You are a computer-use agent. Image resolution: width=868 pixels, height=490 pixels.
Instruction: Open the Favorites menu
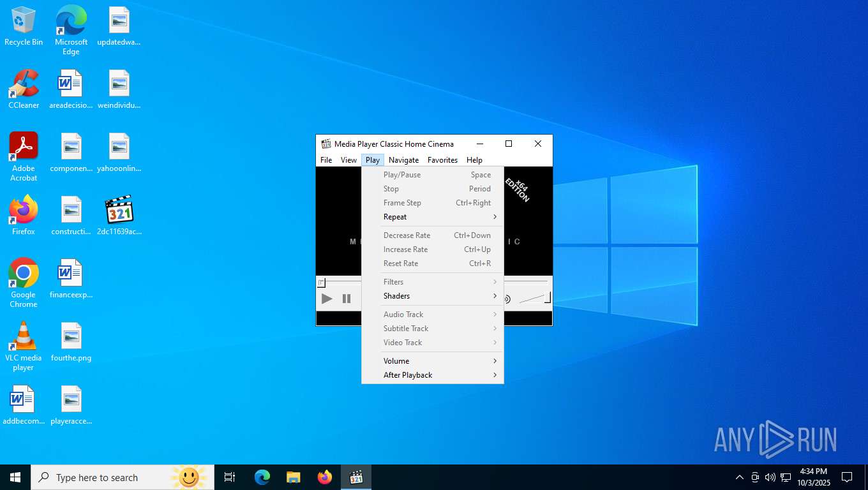point(443,160)
